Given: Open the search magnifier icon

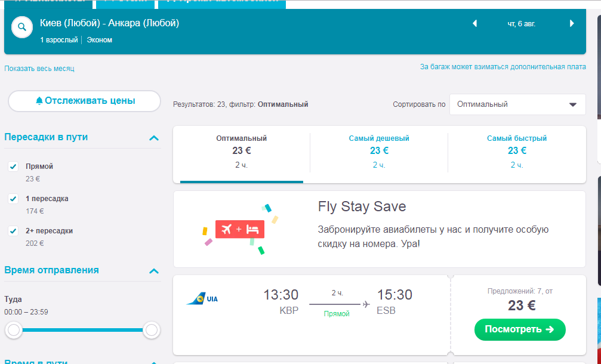Looking at the screenshot, I should tap(22, 27).
